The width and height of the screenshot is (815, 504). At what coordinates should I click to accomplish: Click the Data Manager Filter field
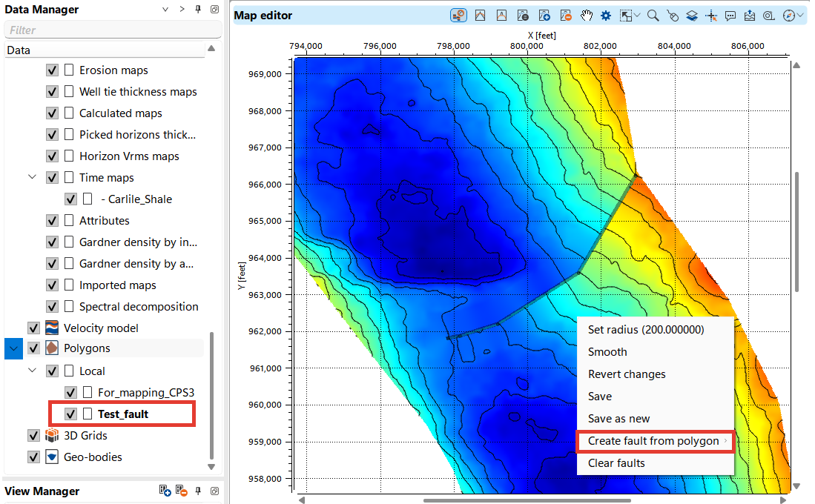[x=113, y=30]
